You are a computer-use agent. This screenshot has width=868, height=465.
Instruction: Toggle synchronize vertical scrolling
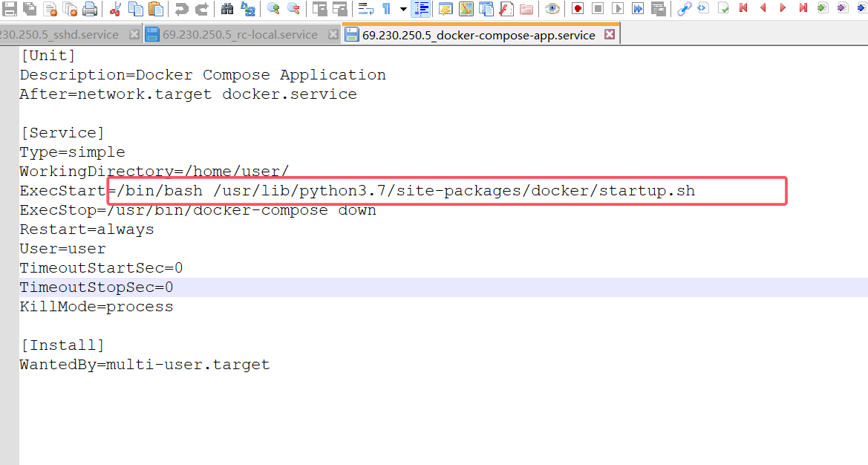319,8
